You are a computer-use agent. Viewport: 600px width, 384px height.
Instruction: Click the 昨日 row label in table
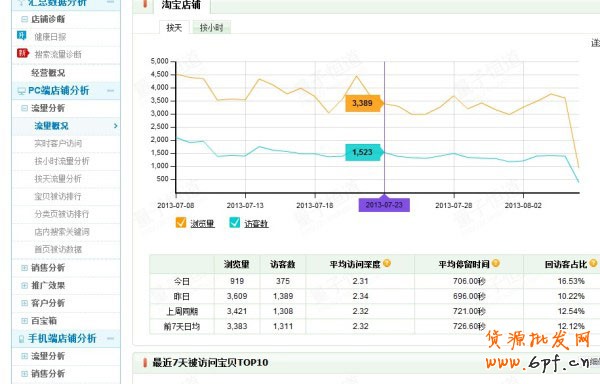[x=182, y=296]
